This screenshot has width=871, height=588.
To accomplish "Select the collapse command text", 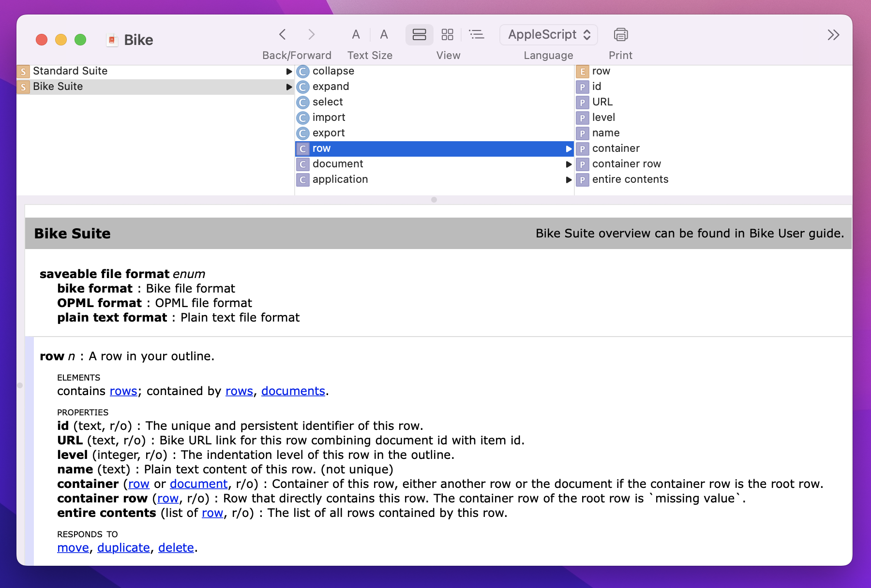I will coord(333,71).
